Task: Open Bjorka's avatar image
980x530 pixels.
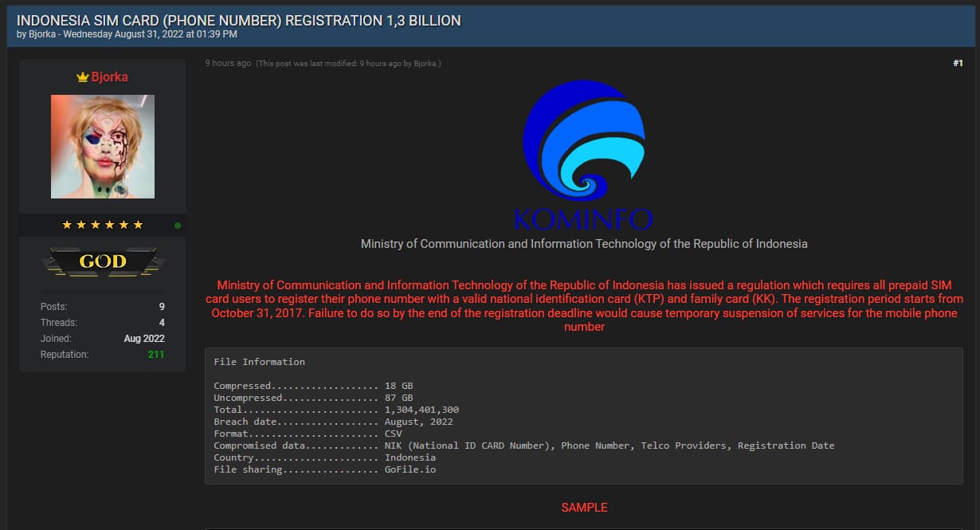Action: pos(103,147)
